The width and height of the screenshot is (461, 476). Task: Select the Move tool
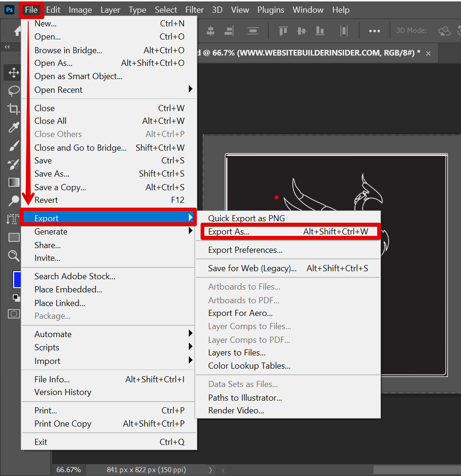pyautogui.click(x=14, y=73)
